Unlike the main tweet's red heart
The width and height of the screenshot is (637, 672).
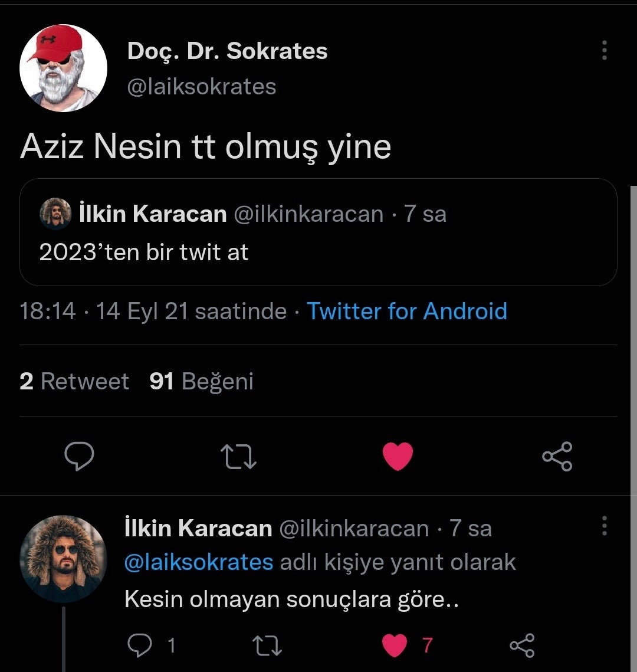pyautogui.click(x=398, y=457)
